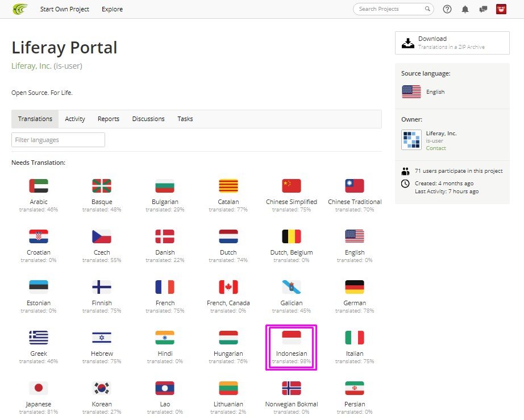Open the Dutch language link
524x420 pixels.
pos(228,252)
